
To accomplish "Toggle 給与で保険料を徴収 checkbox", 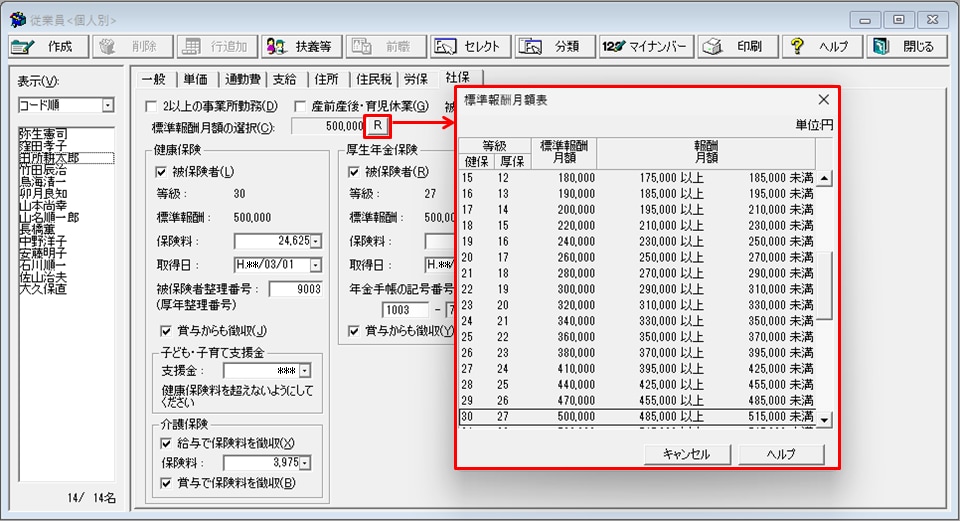I will (x=167, y=443).
